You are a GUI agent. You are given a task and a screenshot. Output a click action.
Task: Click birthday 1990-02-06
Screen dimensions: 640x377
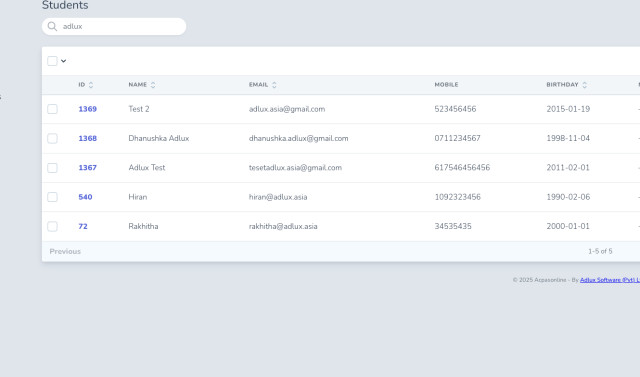point(568,197)
